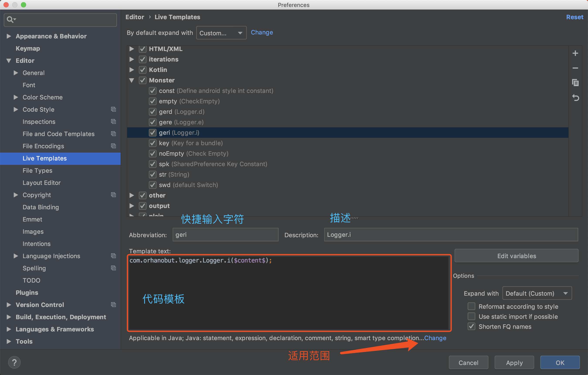Expand the HTML/XML template group

[132, 49]
